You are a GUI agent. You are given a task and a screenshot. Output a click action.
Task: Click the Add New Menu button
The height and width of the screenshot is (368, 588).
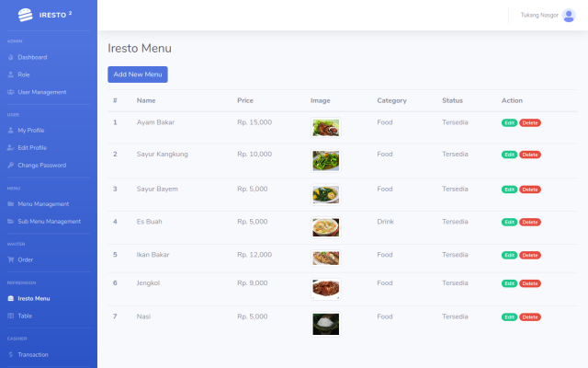click(x=138, y=75)
